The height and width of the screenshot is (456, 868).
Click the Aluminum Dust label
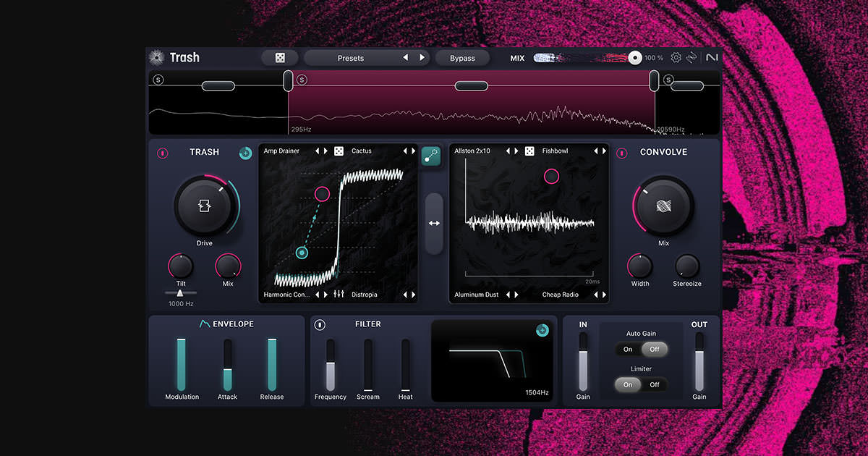(477, 295)
